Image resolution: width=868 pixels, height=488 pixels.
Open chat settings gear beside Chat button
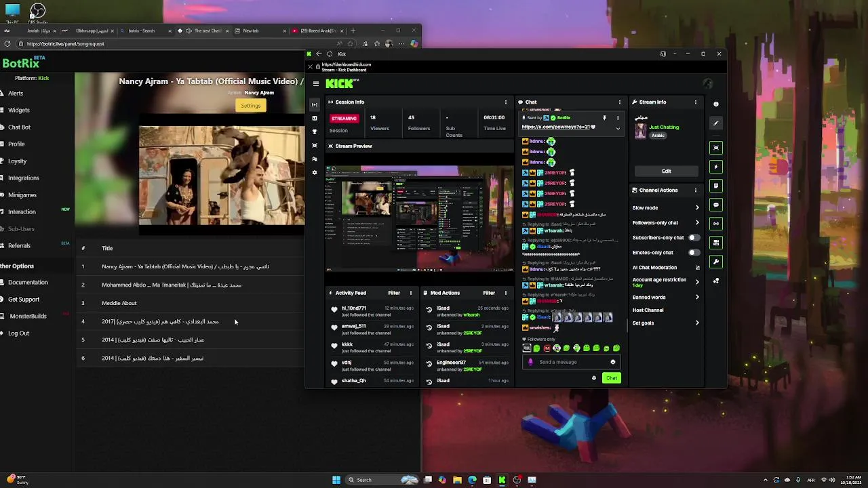[x=594, y=378]
